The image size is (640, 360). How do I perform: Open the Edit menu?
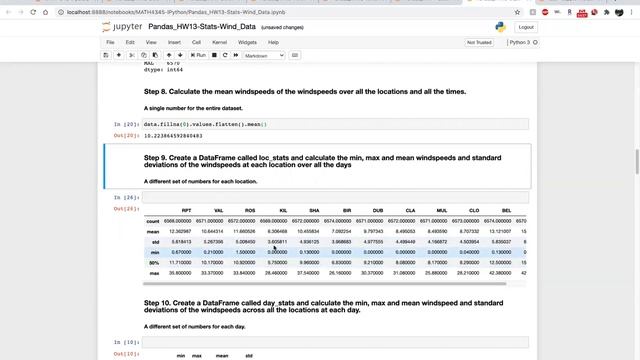[x=130, y=42]
